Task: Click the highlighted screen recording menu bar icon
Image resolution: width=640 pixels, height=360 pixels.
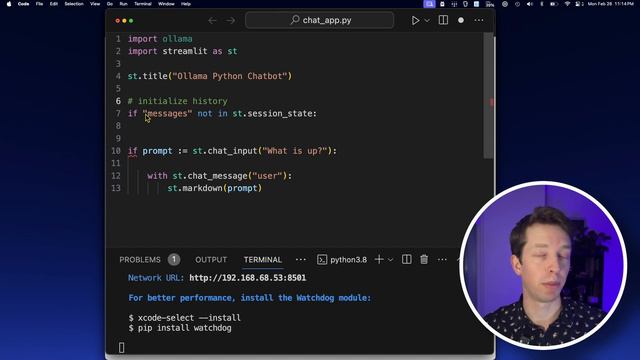Action: tap(429, 4)
